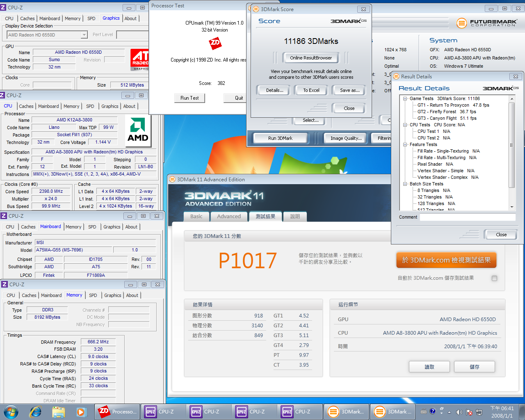This screenshot has width=525, height=420.
Task: Click the taskbar clock showing 下午 06:41
Action: point(502,412)
